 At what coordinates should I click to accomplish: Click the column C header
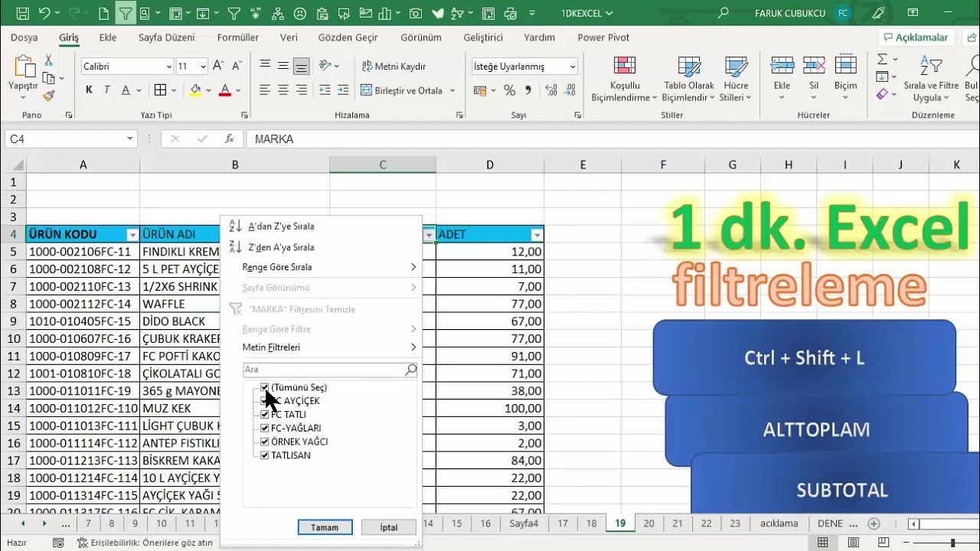(x=383, y=165)
